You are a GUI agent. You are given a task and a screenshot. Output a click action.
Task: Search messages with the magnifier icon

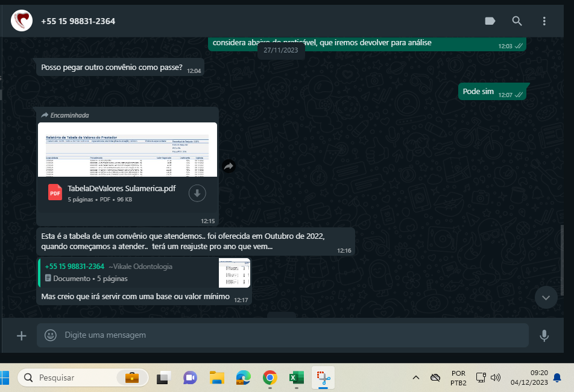pos(517,21)
